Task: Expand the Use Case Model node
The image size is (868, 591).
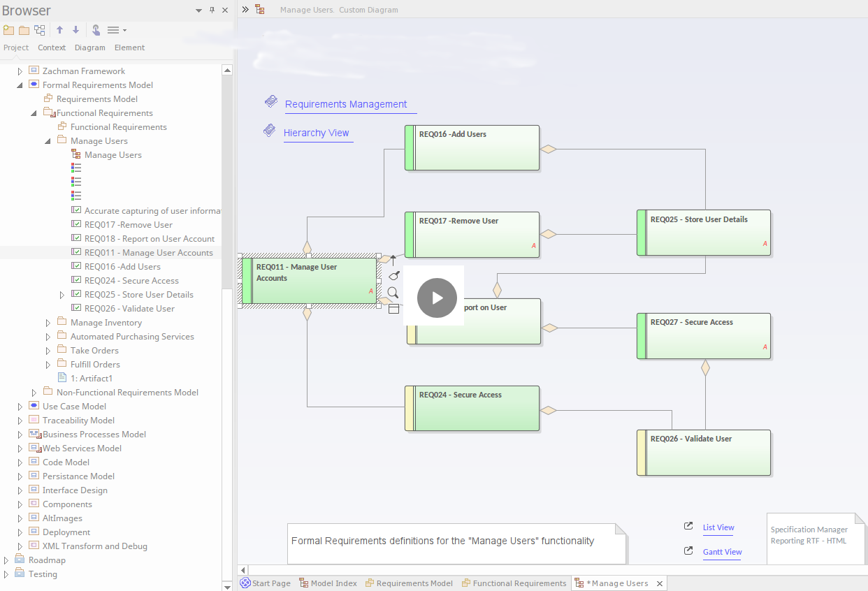Action: pos(20,407)
